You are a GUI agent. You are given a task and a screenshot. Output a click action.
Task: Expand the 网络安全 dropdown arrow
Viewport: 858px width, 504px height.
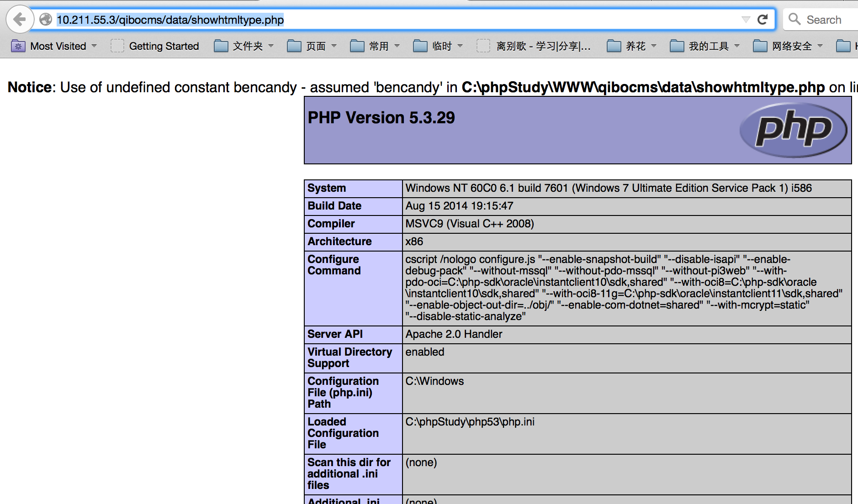(820, 46)
